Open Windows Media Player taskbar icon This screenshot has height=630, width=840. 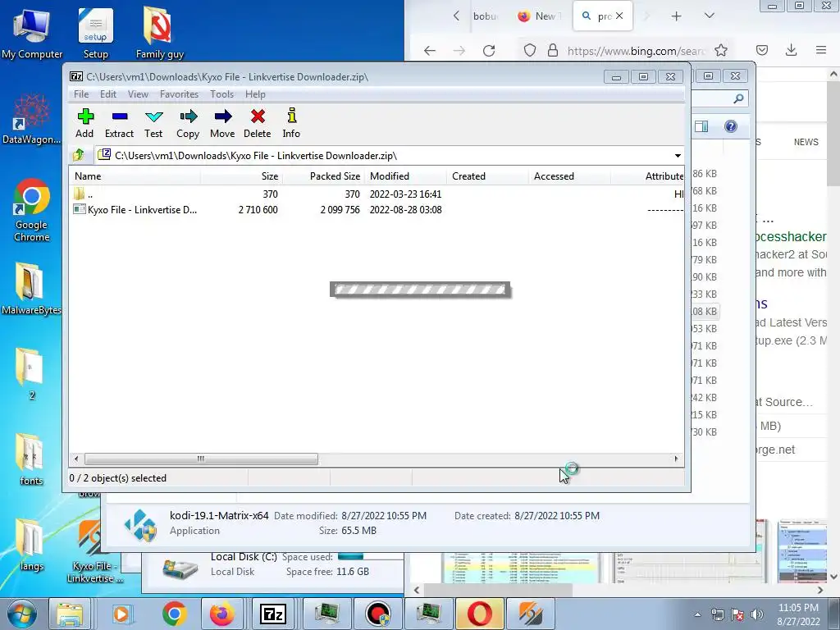(122, 614)
